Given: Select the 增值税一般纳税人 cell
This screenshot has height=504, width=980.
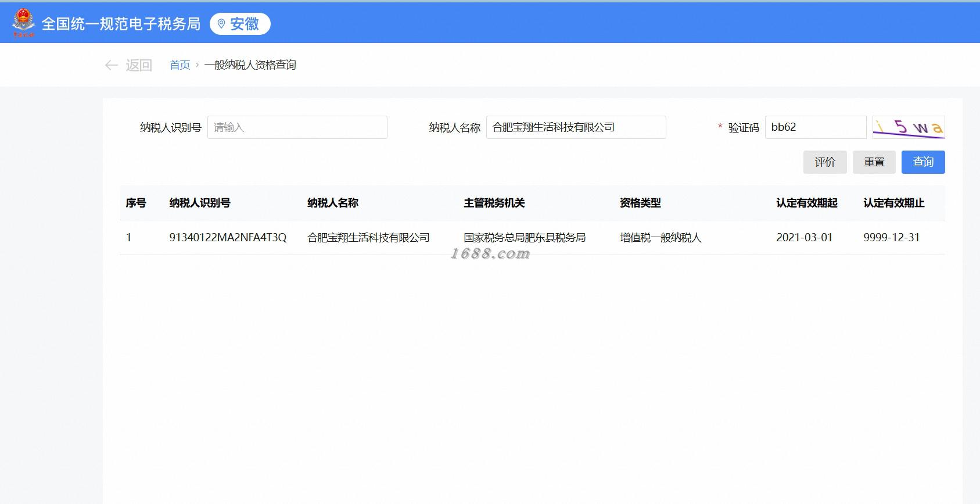Looking at the screenshot, I should (660, 237).
